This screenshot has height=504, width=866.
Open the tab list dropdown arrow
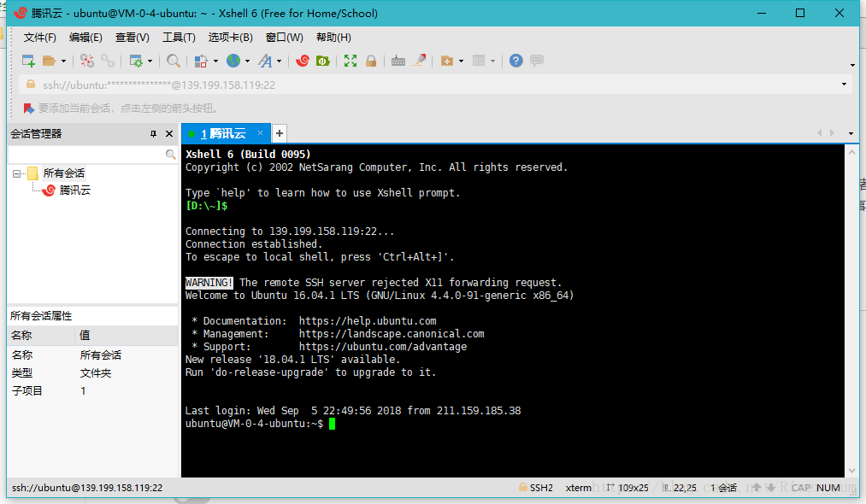[851, 133]
